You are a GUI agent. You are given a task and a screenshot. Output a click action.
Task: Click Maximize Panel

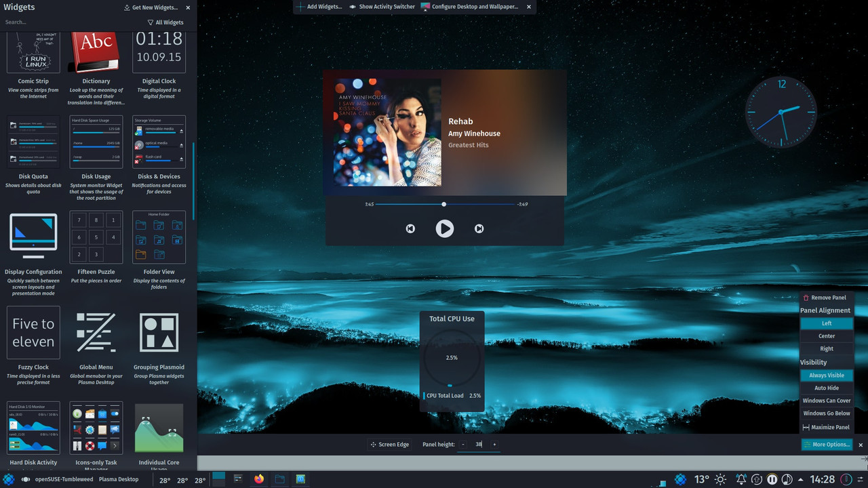(827, 427)
